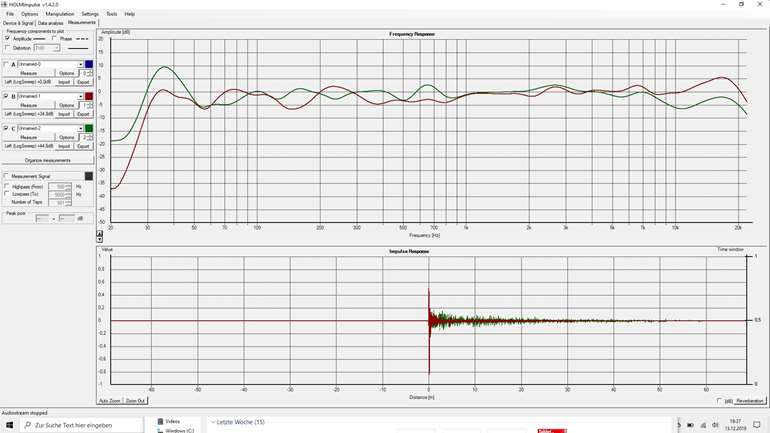The width and height of the screenshot is (770, 433).
Task: Open the Tools menu
Action: pos(112,14)
